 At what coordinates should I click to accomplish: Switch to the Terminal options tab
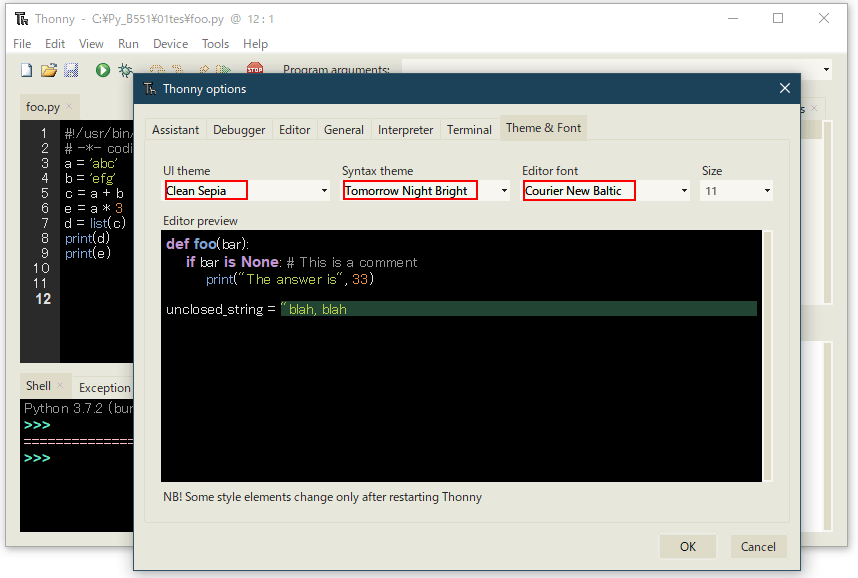[469, 130]
